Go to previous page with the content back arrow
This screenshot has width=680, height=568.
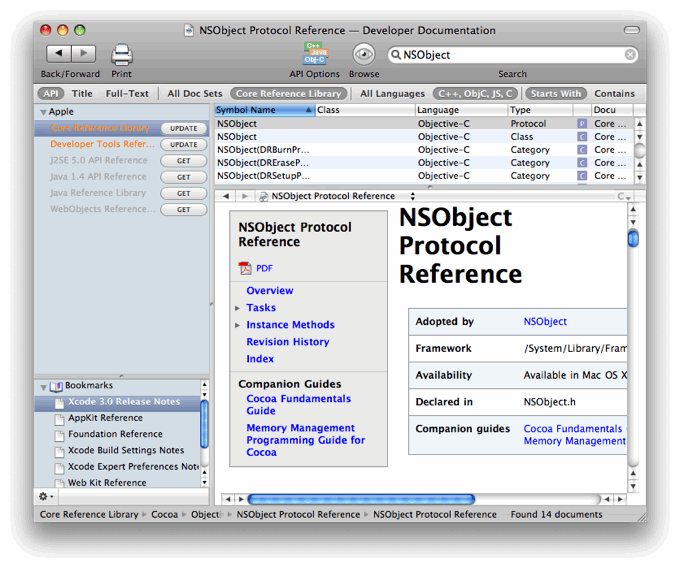coord(226,196)
